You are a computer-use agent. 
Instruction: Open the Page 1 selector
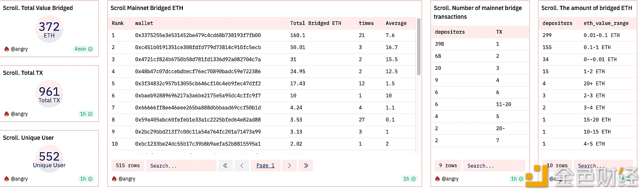(x=265, y=166)
